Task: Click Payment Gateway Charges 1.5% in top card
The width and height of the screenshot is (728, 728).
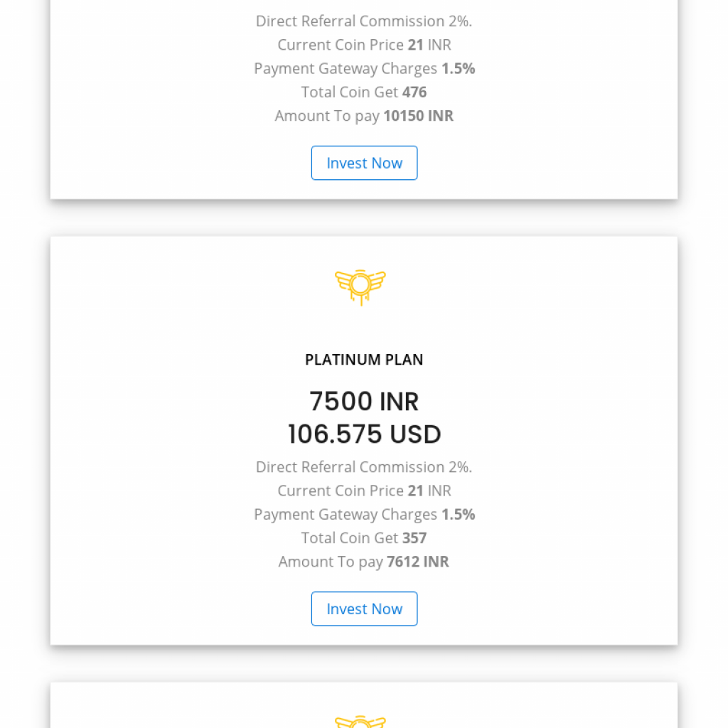Action: click(364, 69)
